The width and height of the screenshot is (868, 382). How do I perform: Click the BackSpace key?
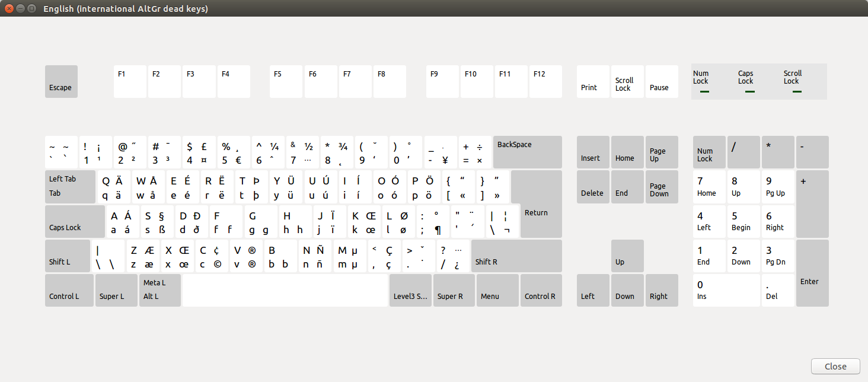[x=528, y=152]
